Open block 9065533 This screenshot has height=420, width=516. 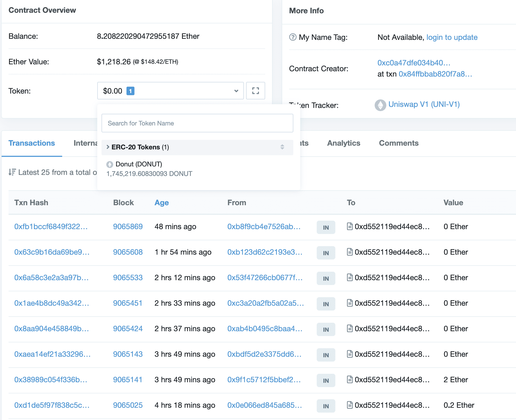point(128,278)
